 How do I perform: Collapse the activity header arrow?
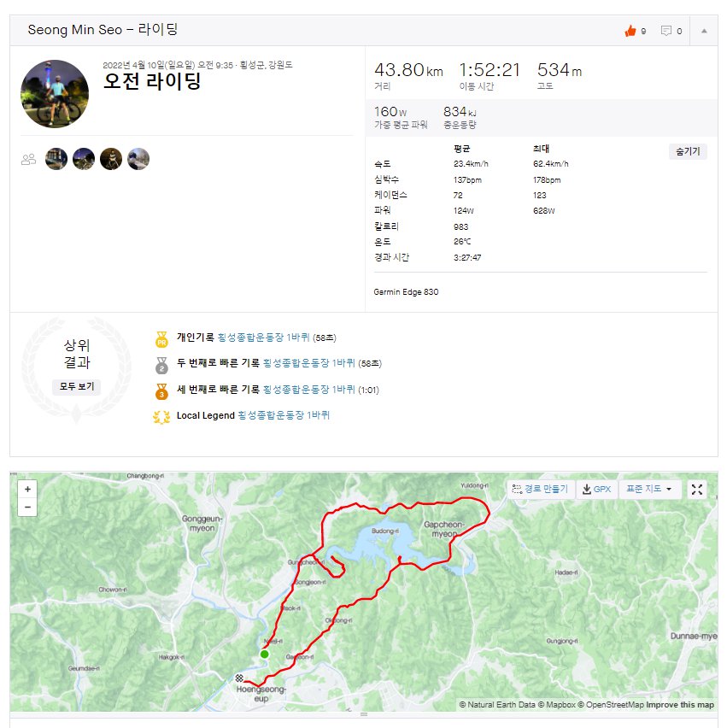coord(704,31)
